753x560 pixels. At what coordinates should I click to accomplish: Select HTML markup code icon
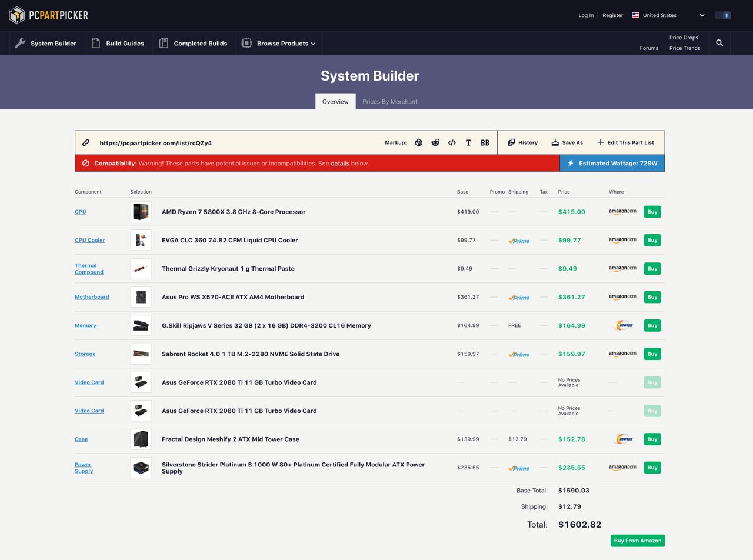452,142
